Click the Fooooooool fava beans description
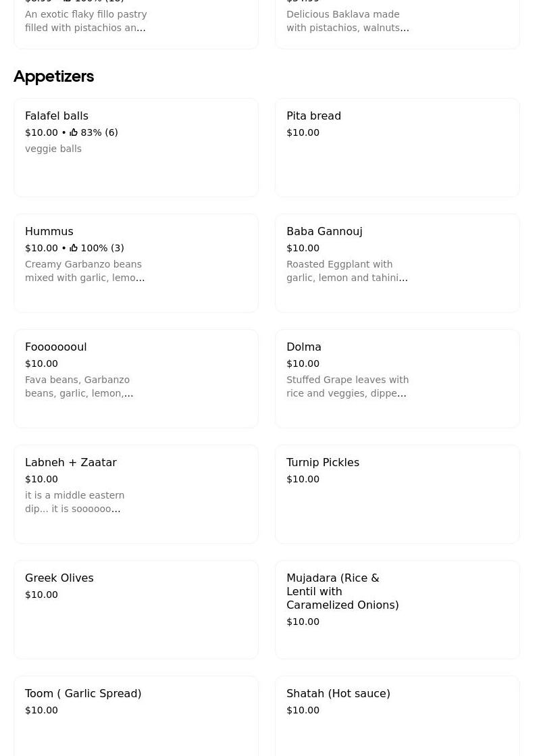This screenshot has height=756, width=543. 79,386
